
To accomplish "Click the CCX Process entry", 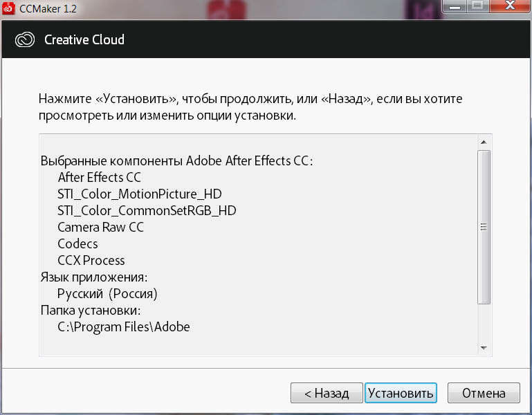I will click(91, 260).
